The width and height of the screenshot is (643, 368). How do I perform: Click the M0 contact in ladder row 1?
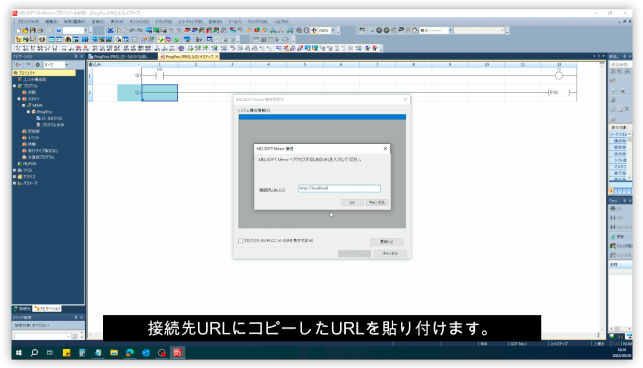(x=160, y=75)
